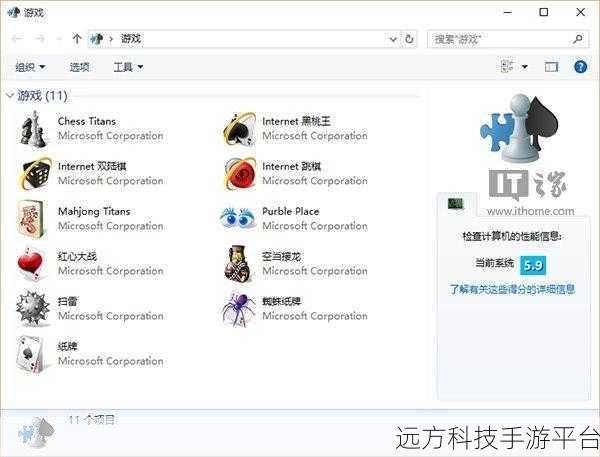Select the Mahjong Titans title text
Screen dimensions: 600x457
(x=94, y=211)
